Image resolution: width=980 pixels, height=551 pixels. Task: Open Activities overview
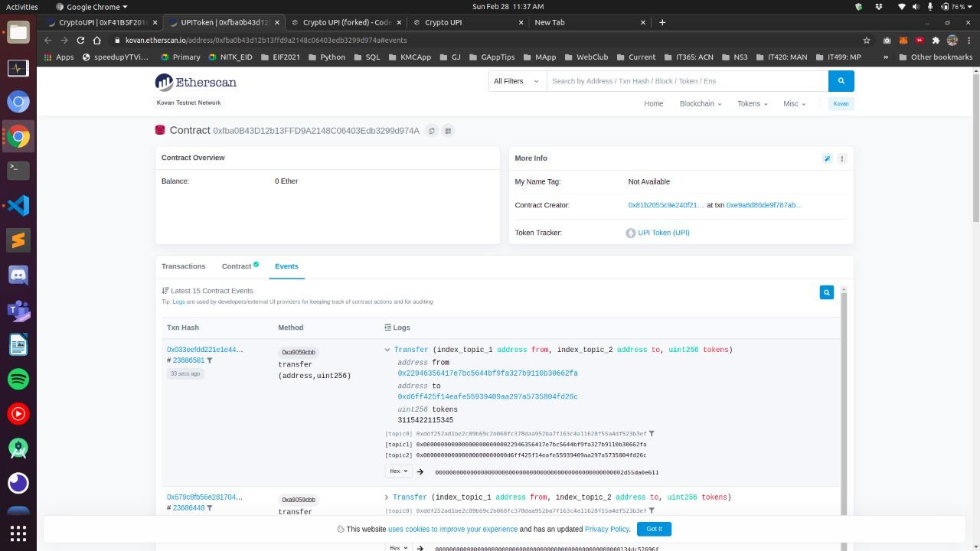pos(22,6)
